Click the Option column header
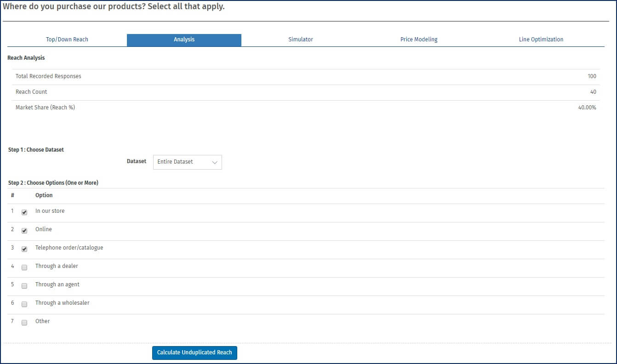The width and height of the screenshot is (617, 364). pos(44,195)
